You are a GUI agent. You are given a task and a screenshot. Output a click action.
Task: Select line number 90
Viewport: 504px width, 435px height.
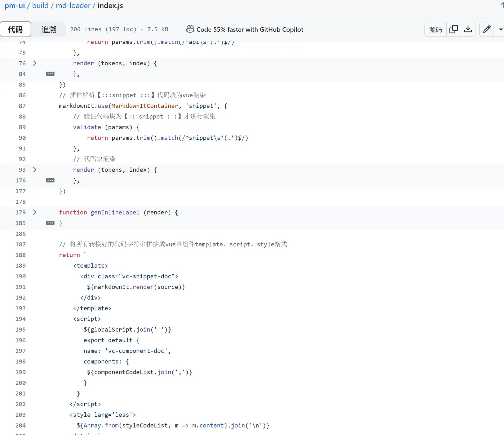[22, 138]
